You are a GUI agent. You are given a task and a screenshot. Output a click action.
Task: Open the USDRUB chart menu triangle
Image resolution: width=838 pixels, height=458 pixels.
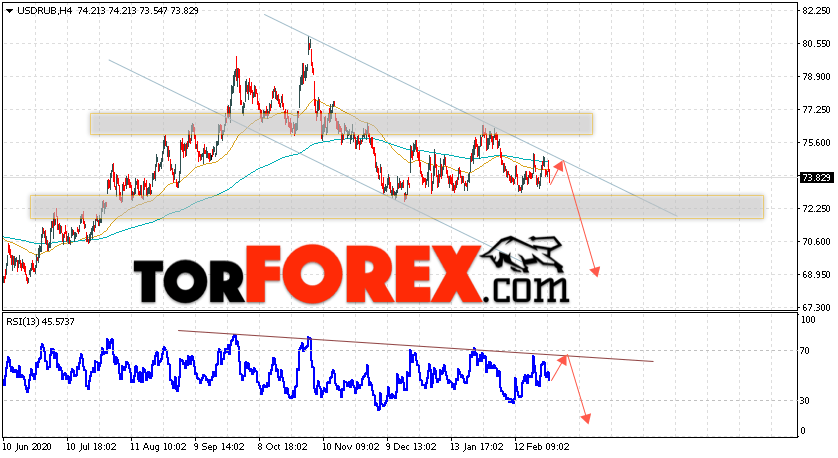coord(9,11)
